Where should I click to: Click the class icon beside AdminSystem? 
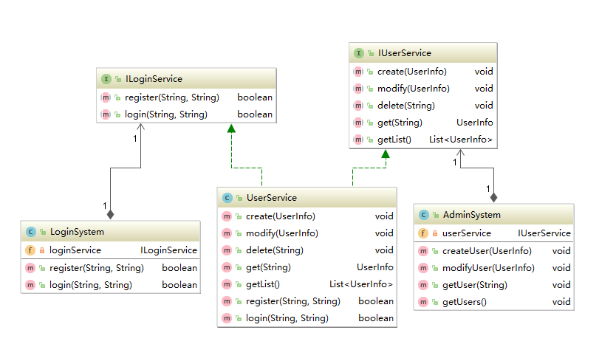(423, 215)
